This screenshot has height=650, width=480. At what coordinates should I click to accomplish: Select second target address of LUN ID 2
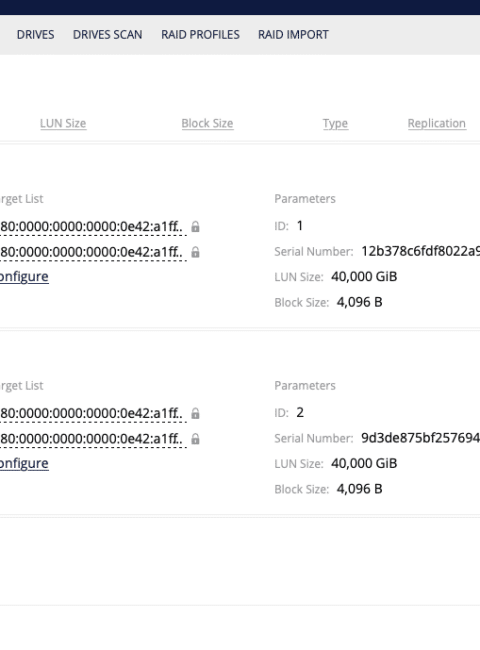(x=91, y=439)
